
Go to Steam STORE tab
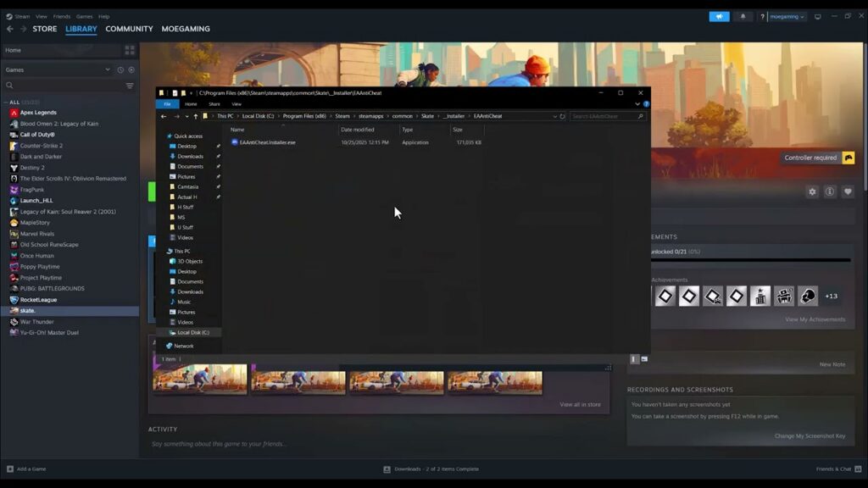click(x=45, y=29)
